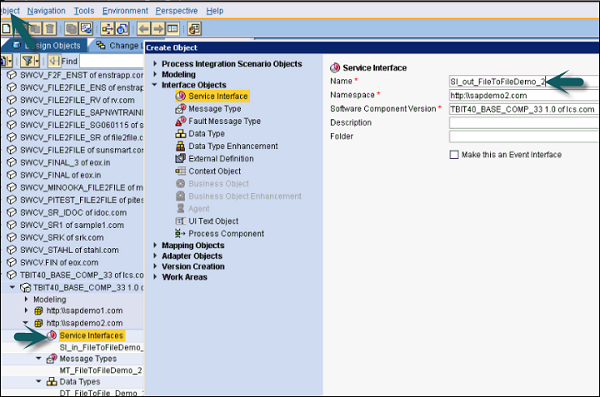Click the Name input field
Image resolution: width=600 pixels, height=397 pixels.
(524, 81)
